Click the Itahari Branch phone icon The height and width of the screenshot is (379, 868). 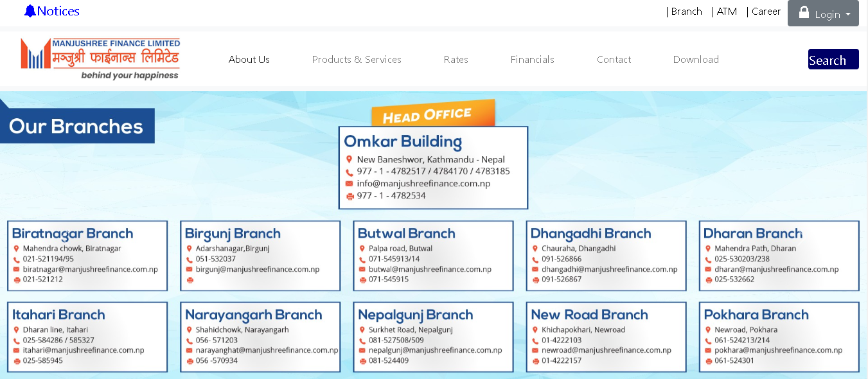tap(17, 340)
